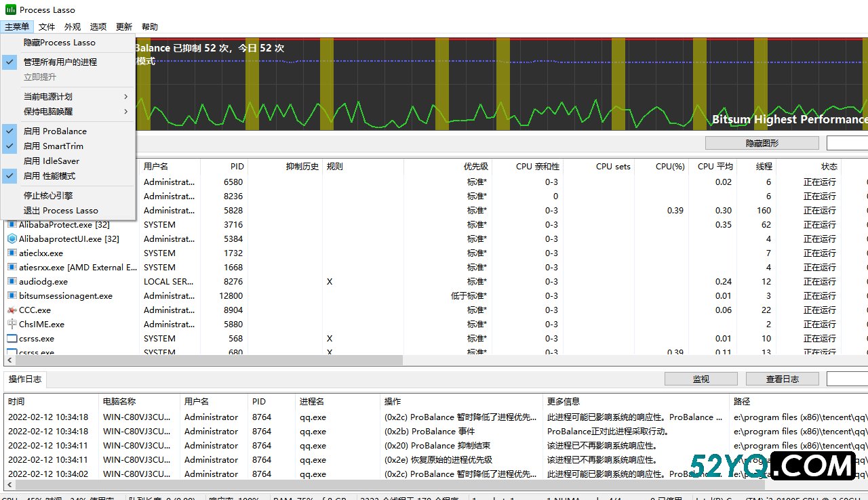Sort by 状态 column header
868x500 pixels.
(810, 166)
